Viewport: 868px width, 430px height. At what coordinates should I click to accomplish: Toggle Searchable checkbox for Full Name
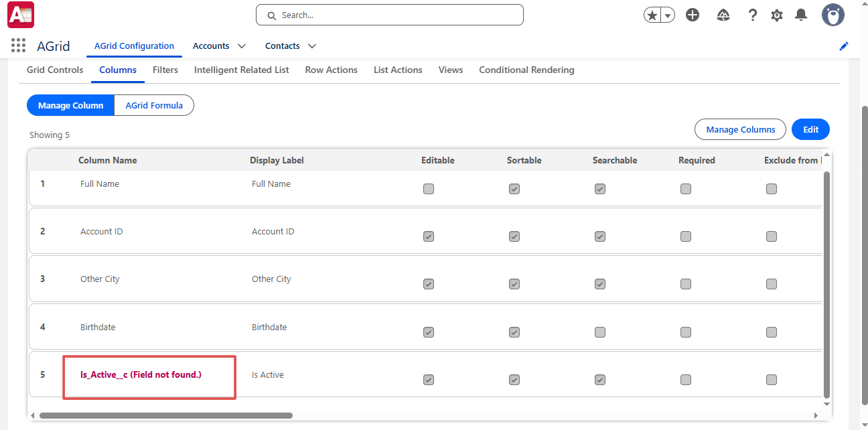[600, 189]
